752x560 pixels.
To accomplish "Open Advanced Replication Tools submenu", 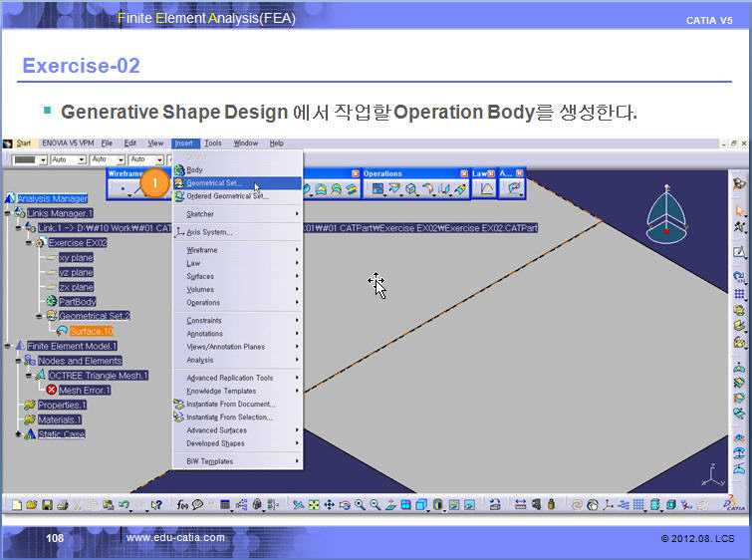I will (237, 378).
